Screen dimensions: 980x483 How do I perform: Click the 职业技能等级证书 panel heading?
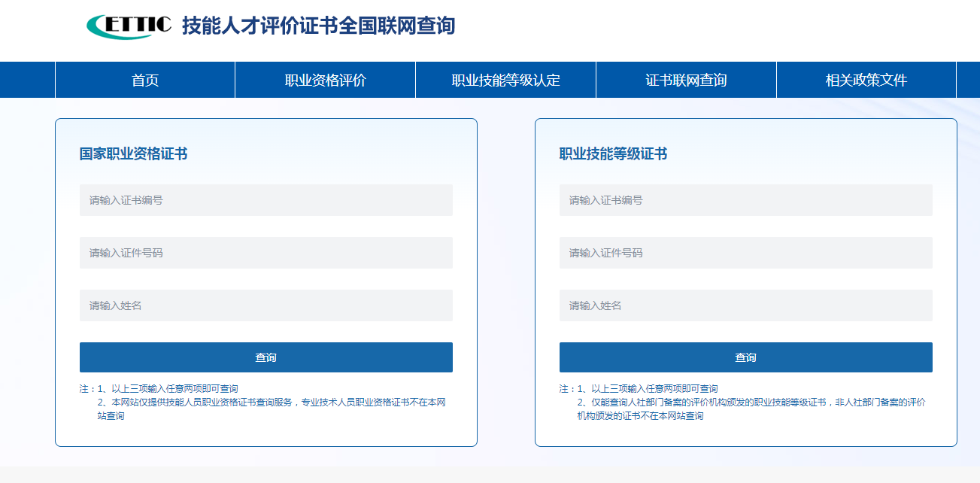pyautogui.click(x=613, y=154)
